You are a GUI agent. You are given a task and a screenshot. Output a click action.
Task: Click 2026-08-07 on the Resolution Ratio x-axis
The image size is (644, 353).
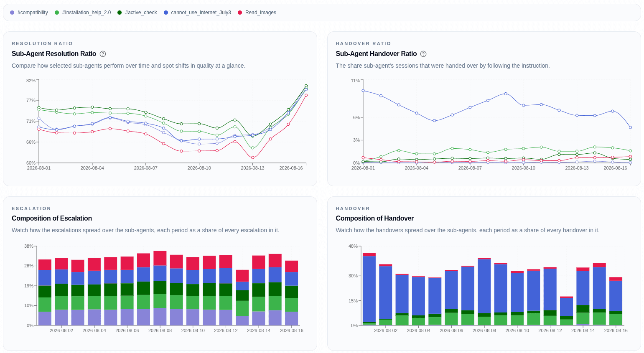coord(146,168)
